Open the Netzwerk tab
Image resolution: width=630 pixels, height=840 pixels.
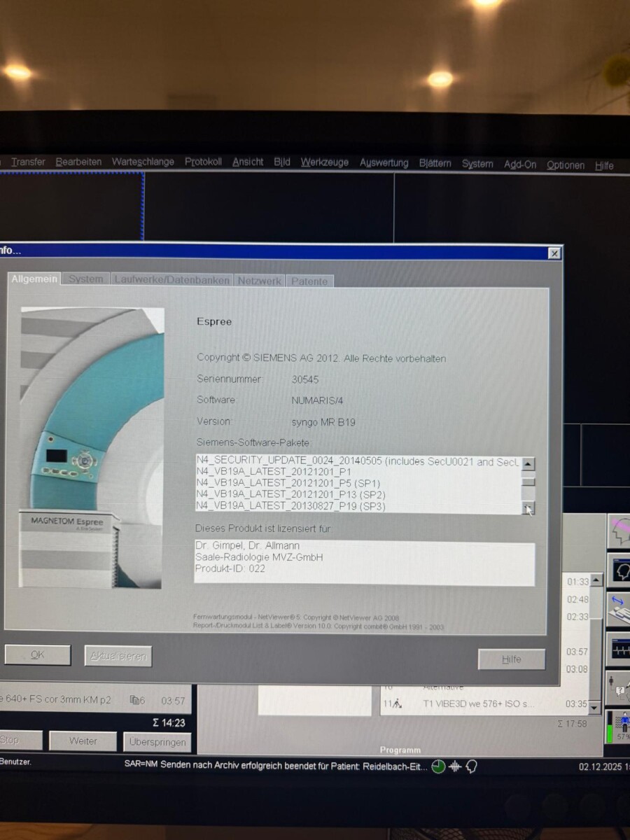pyautogui.click(x=259, y=280)
